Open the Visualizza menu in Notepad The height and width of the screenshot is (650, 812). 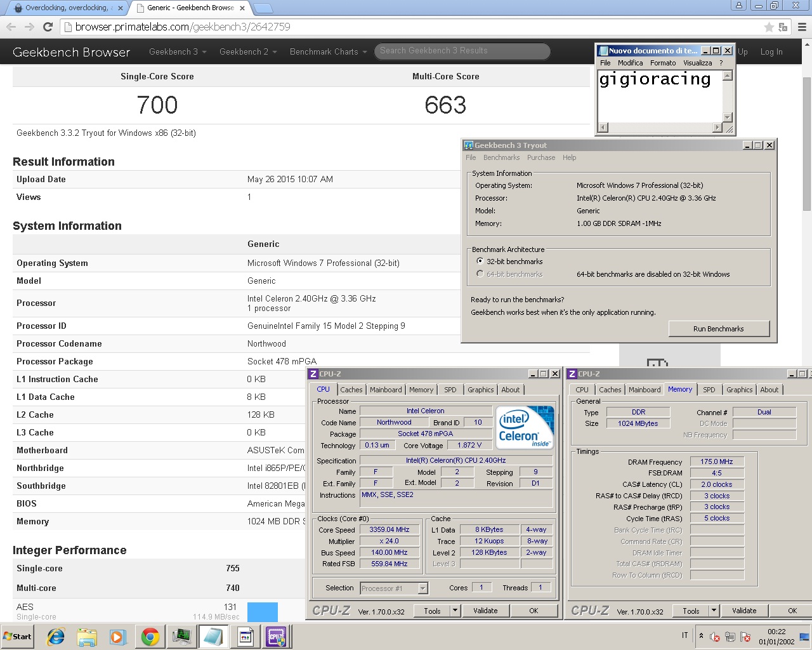point(697,63)
